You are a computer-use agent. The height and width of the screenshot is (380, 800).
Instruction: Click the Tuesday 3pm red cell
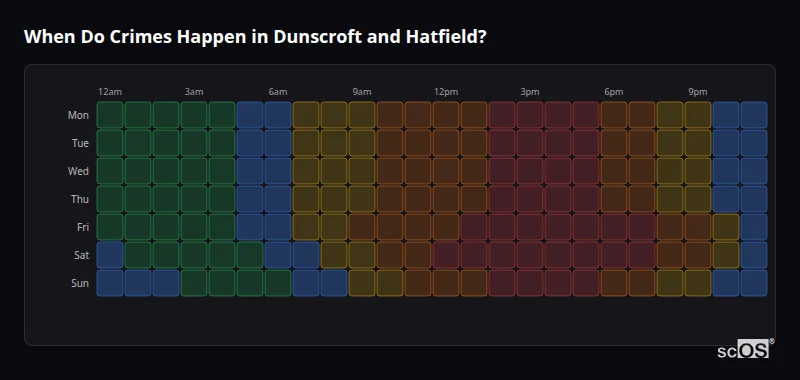(530, 143)
